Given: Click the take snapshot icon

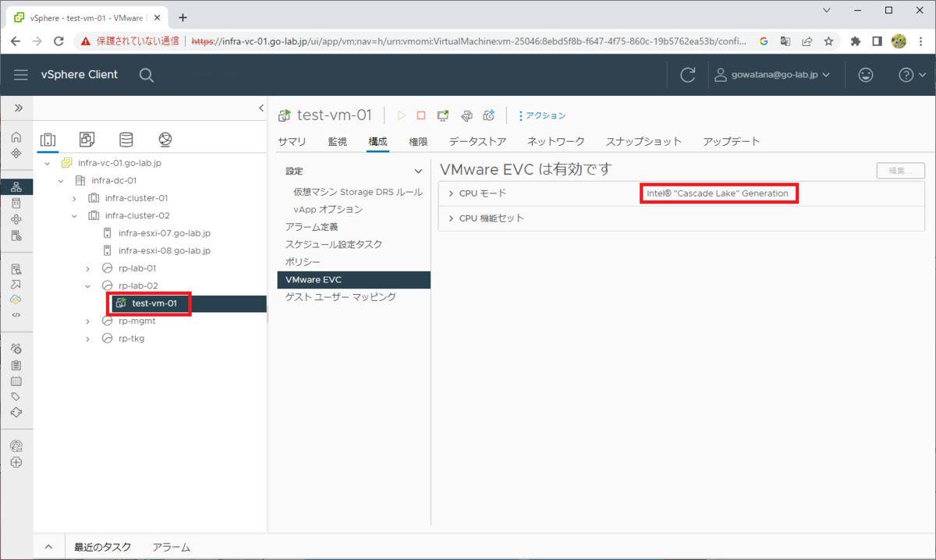Looking at the screenshot, I should tap(489, 115).
